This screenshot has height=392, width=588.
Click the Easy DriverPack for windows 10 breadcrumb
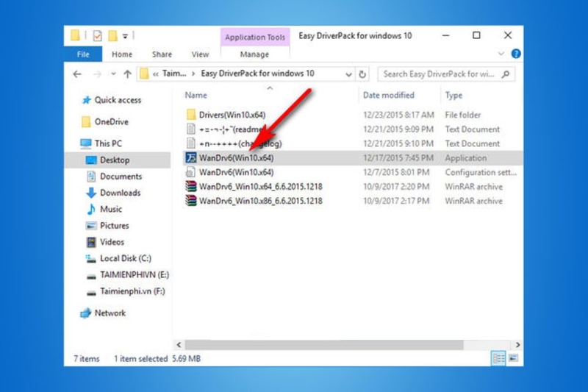point(257,74)
